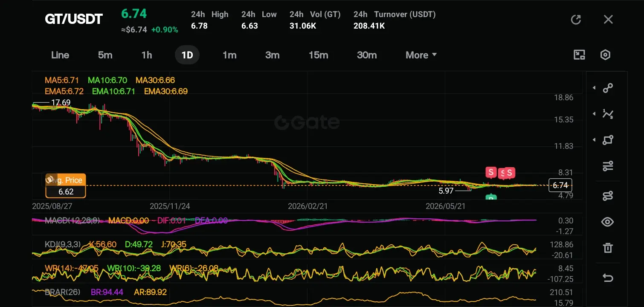Click the MA30:6.66 indicator label

[x=155, y=80]
